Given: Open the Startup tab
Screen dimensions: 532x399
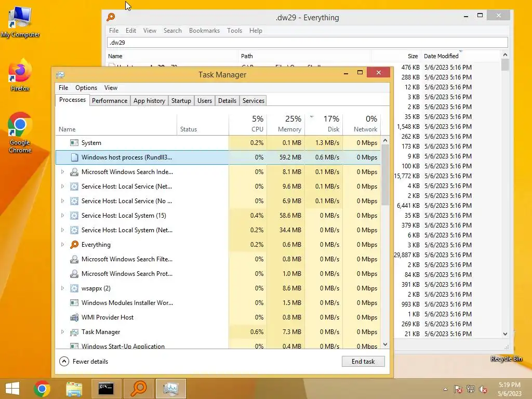Looking at the screenshot, I should click(x=181, y=101).
